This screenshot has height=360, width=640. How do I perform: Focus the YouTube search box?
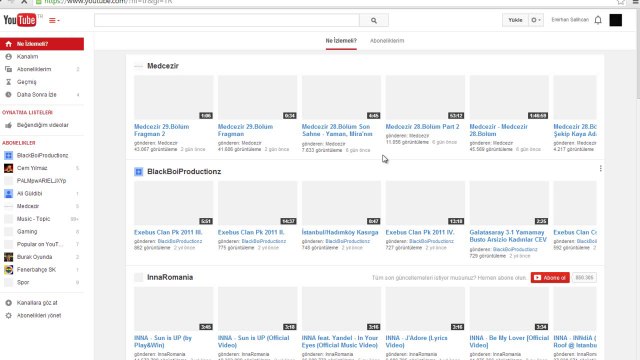[x=227, y=20]
